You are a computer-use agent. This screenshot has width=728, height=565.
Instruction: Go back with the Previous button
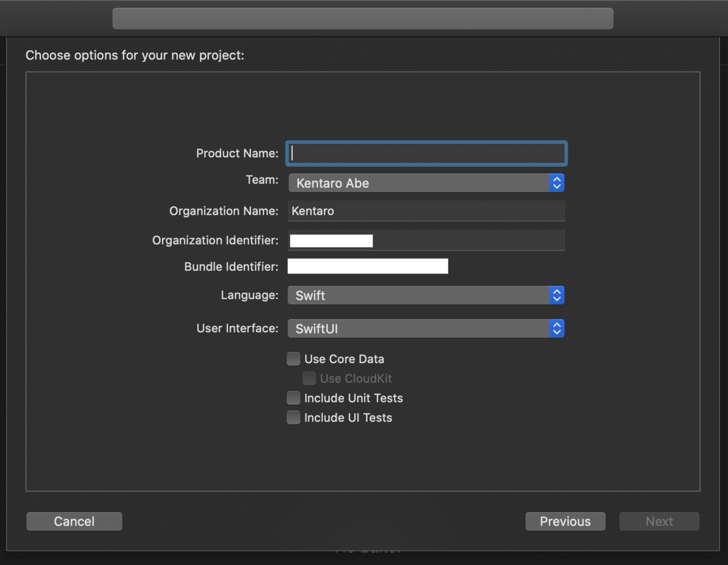coord(565,521)
